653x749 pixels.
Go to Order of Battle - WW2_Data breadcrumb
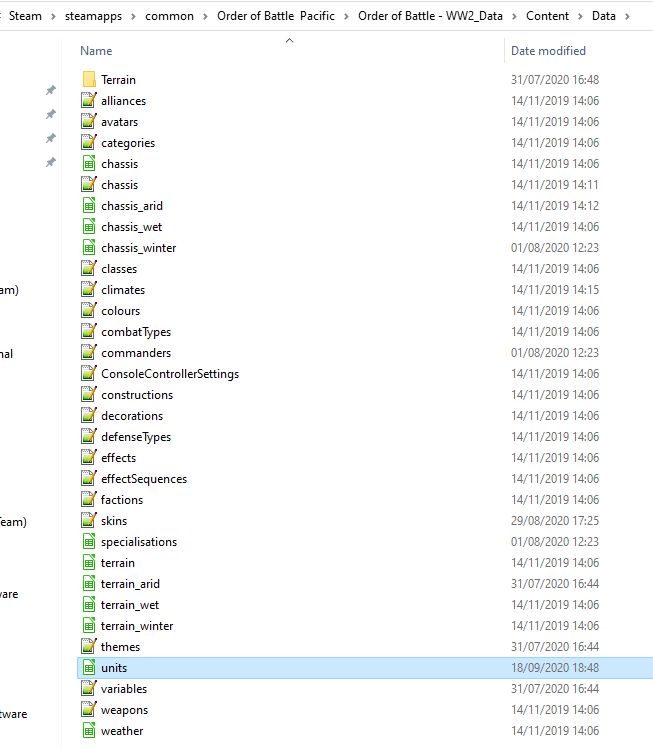point(430,16)
